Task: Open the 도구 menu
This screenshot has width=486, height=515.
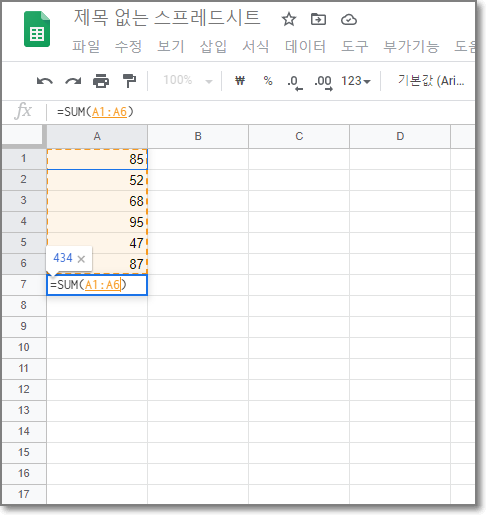Action: coord(355,46)
